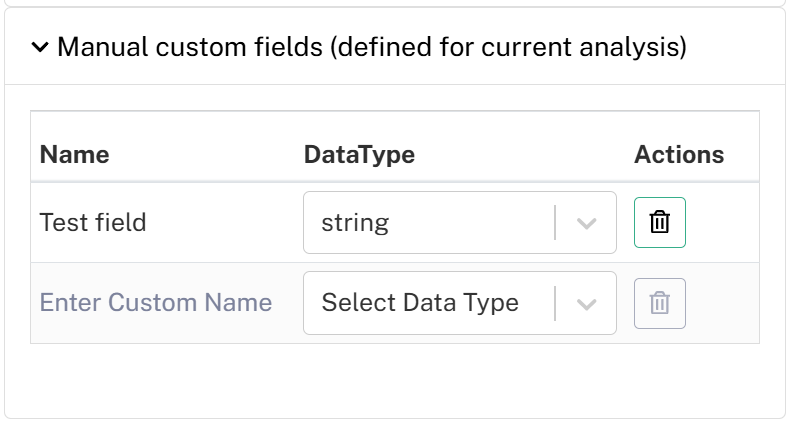This screenshot has height=446, width=809.
Task: Click the 'string' value in DataType combo
Action: point(355,223)
